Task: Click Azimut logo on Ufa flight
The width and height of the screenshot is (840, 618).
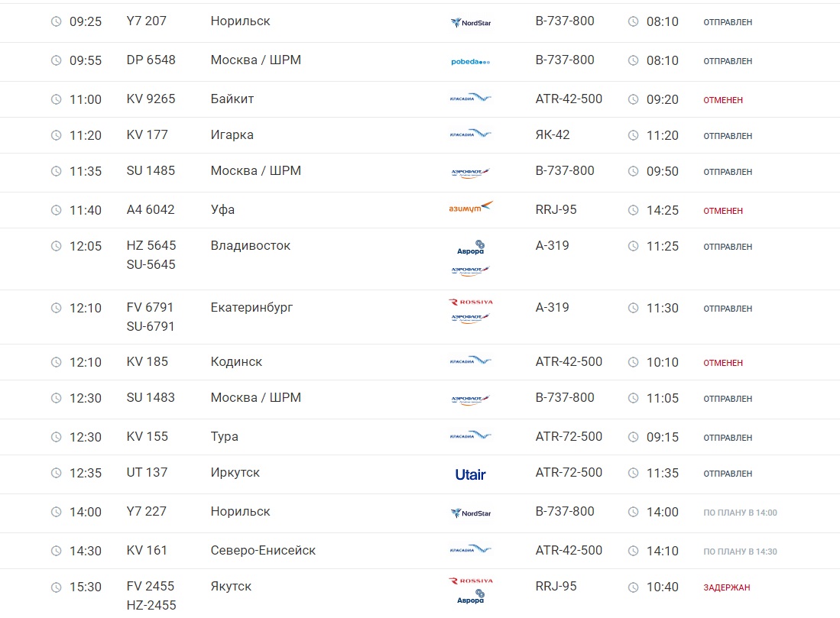Action: [470, 207]
